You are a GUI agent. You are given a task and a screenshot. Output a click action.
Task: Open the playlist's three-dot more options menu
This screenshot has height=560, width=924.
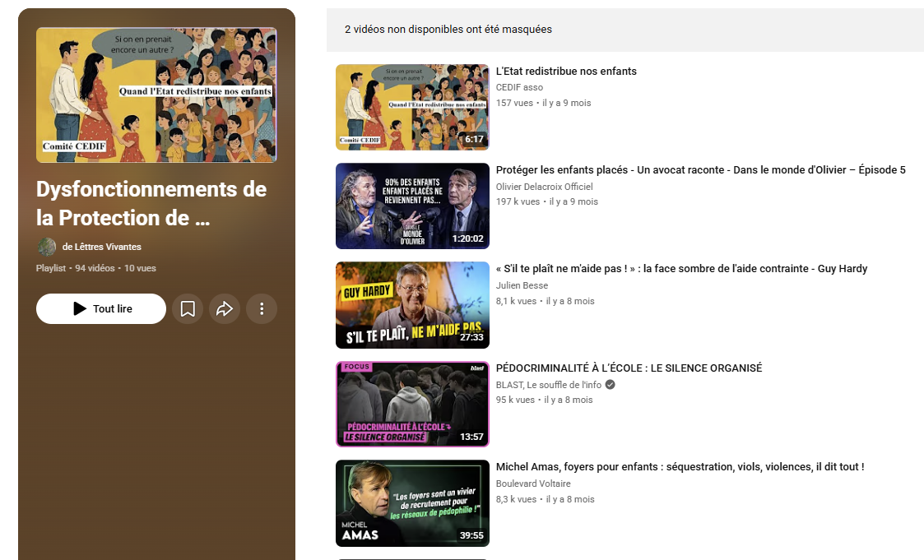[262, 308]
